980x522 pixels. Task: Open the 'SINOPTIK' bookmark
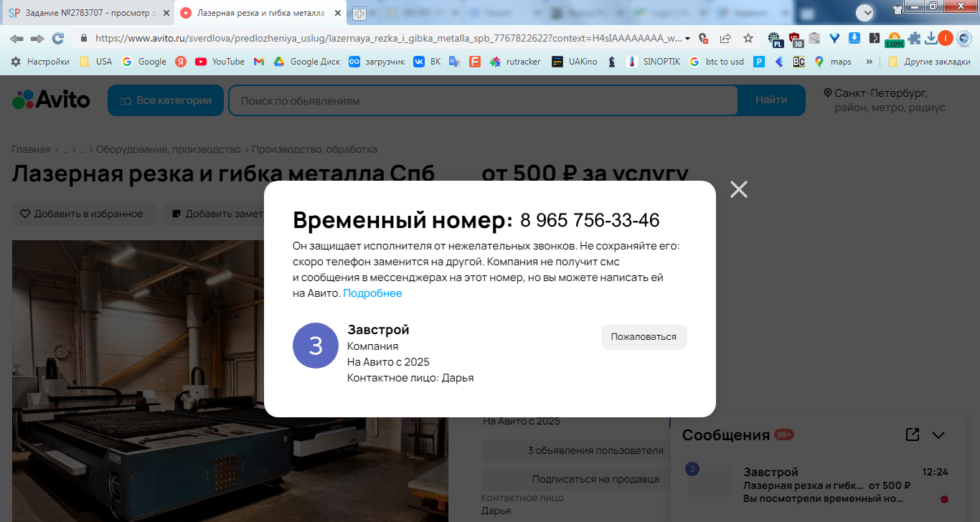[654, 62]
